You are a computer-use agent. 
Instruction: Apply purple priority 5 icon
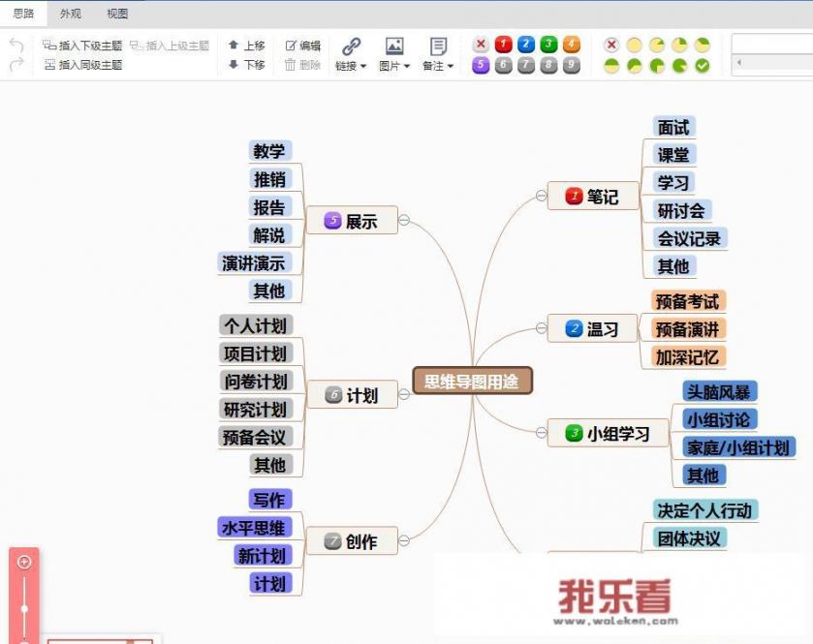coord(481,65)
